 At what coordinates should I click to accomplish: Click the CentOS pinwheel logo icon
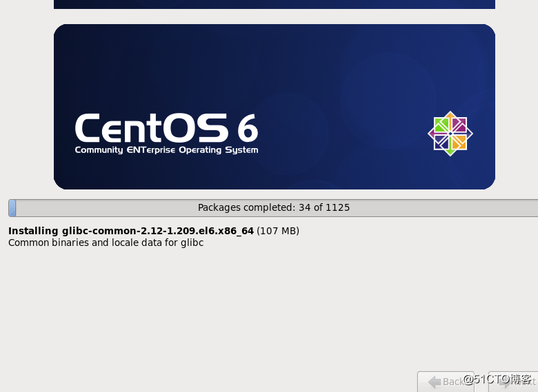pyautogui.click(x=450, y=133)
